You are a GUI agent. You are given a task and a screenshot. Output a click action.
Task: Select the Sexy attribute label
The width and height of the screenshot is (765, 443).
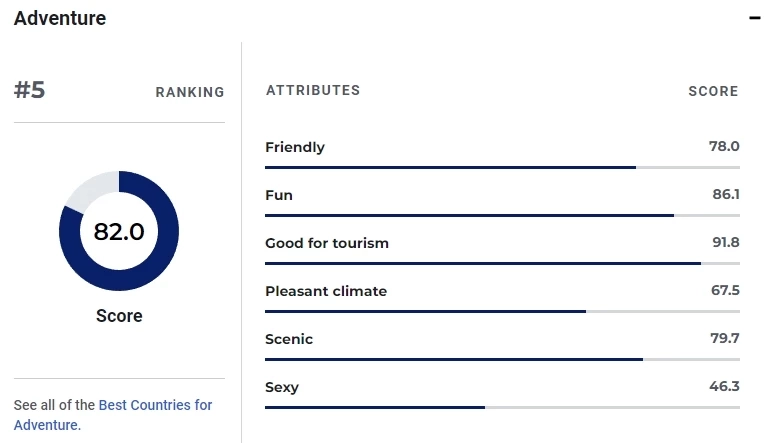coord(282,387)
